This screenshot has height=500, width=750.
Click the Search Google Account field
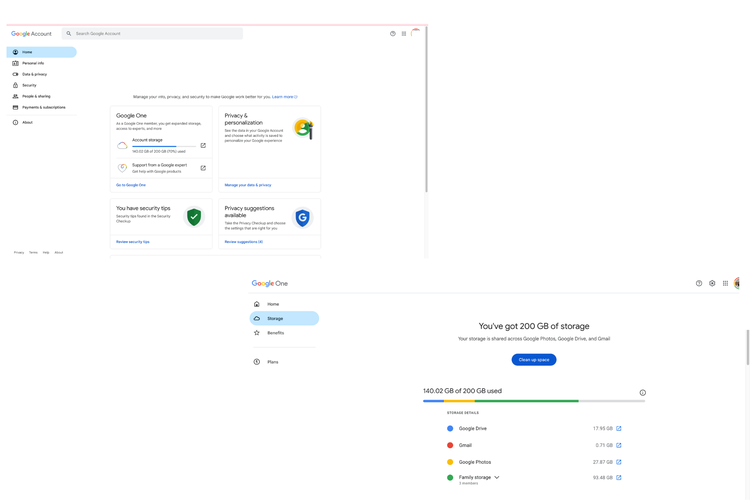155,34
